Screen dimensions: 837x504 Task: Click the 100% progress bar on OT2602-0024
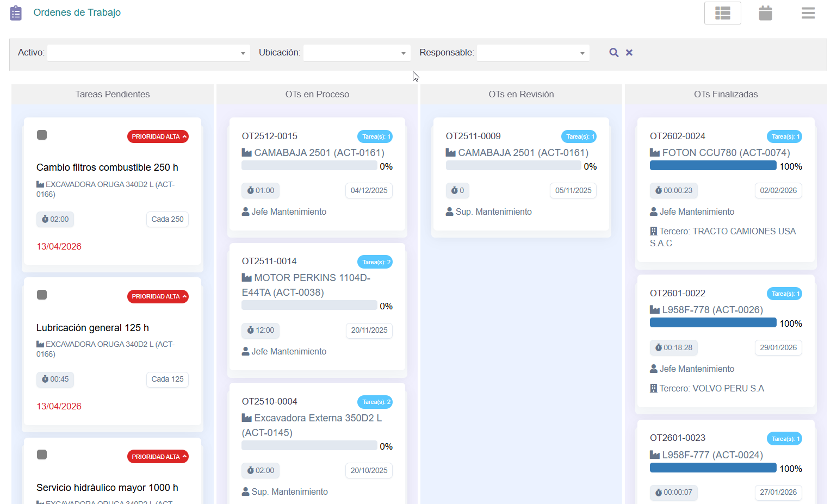pos(712,165)
